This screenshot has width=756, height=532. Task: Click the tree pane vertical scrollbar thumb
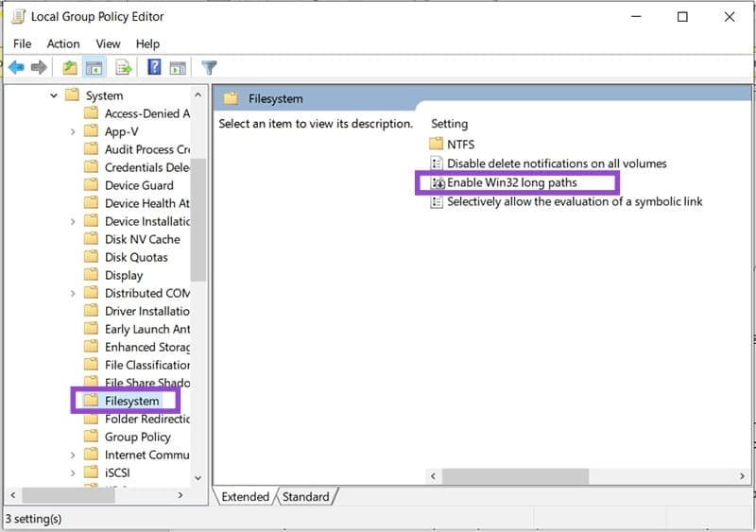(198, 219)
